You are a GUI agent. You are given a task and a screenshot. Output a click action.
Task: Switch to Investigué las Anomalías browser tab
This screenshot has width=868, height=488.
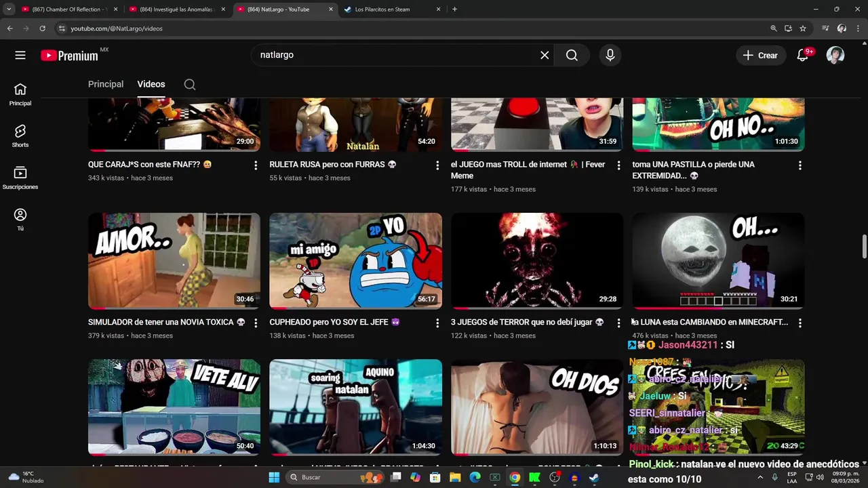177,9
